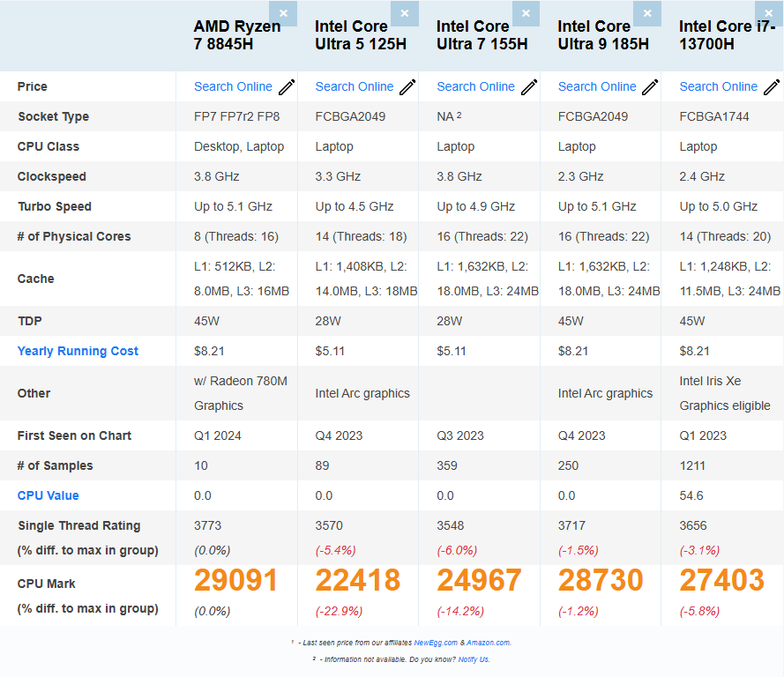Remove Intel Core Ultra 7 155H column

point(526,13)
